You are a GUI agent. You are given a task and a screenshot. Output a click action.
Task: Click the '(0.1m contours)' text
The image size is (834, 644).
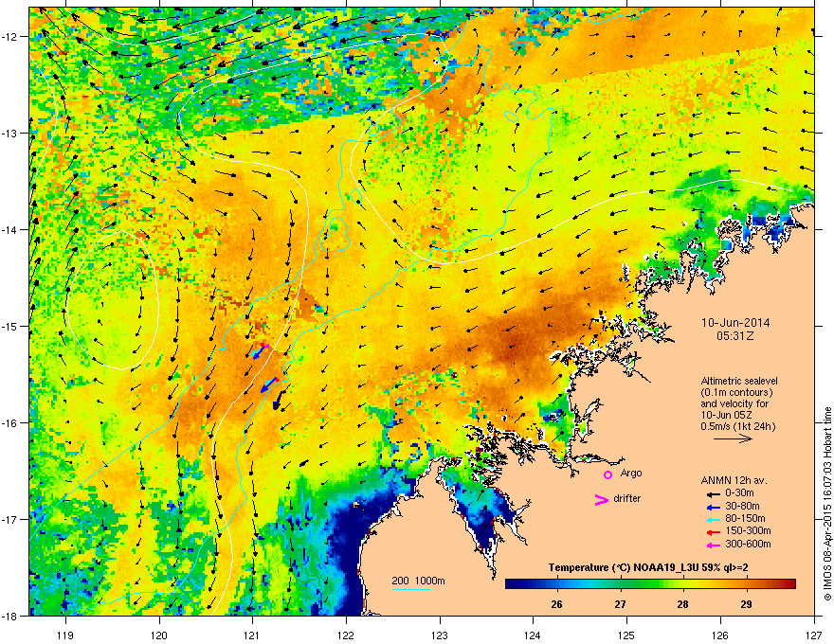coord(736,393)
